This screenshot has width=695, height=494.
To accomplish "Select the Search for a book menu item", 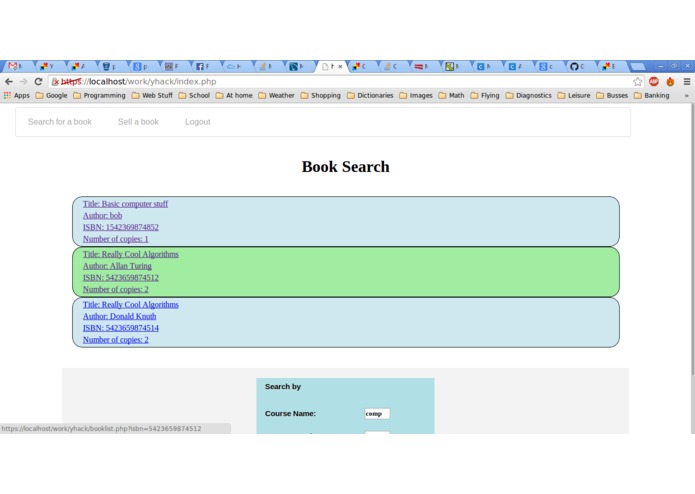I will coord(60,122).
